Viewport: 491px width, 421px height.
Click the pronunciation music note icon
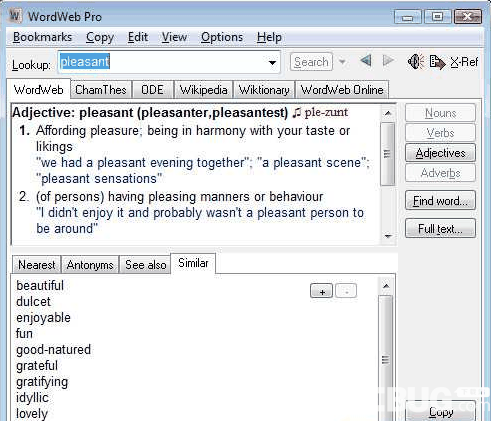click(x=296, y=113)
